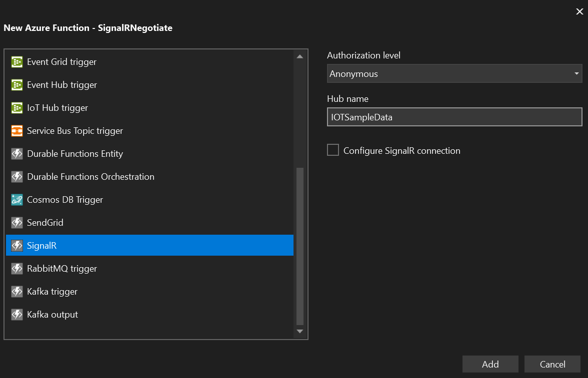The width and height of the screenshot is (588, 378).
Task: Select the Durable Functions Entity label
Action: [x=75, y=154]
